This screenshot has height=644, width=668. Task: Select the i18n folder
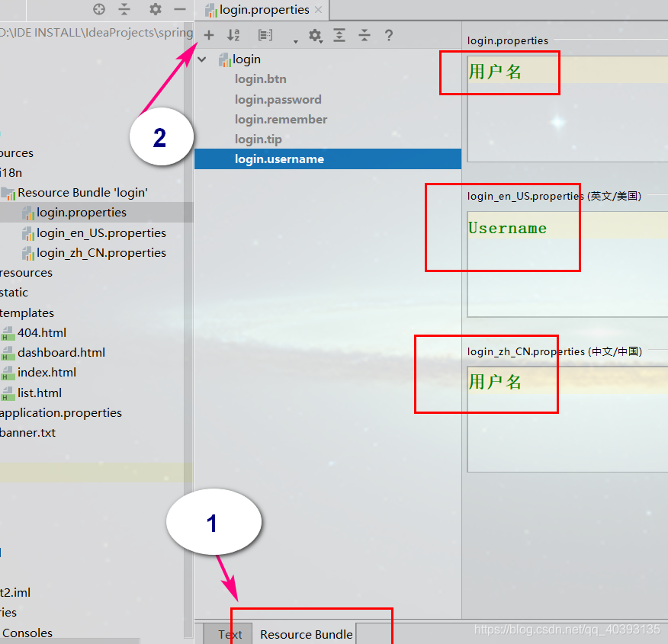coord(11,173)
